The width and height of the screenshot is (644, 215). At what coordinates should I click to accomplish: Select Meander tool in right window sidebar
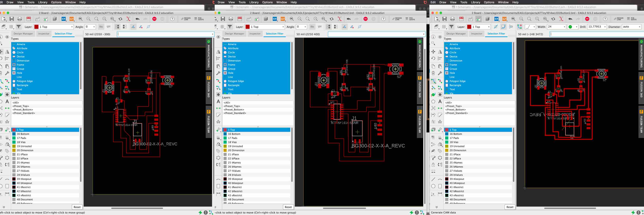click(x=440, y=122)
